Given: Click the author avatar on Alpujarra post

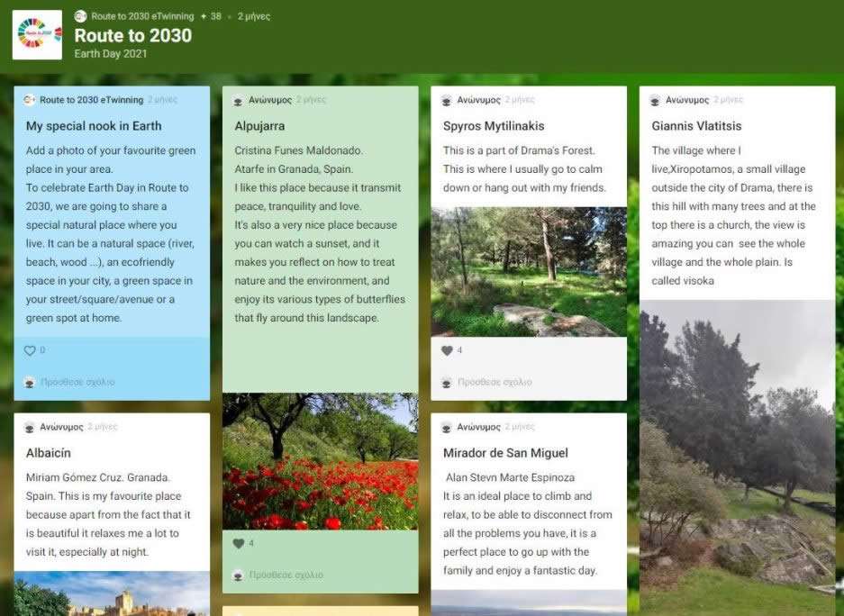Looking at the screenshot, I should [239, 100].
